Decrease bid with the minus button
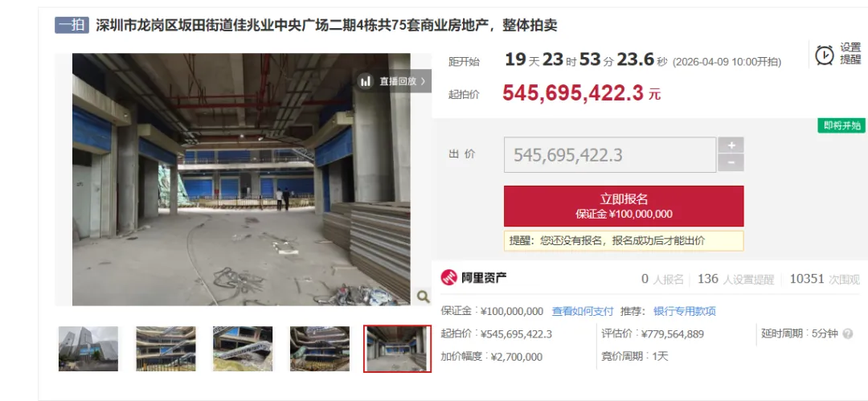This screenshot has height=401, width=868. [x=731, y=163]
